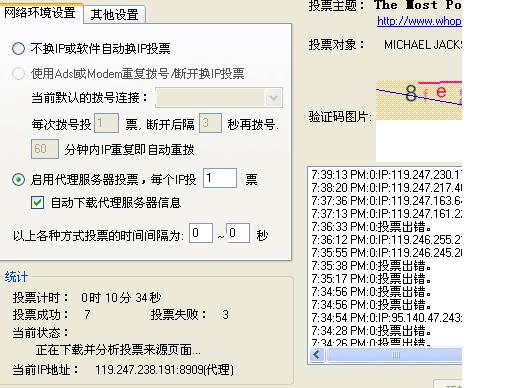Select 启用代理服务器投票 radio option

[18, 180]
